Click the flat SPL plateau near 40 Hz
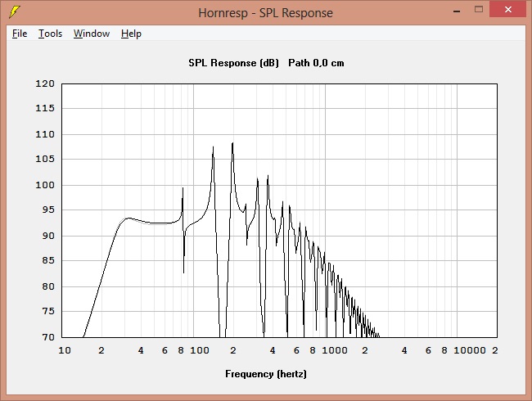This screenshot has width=532, height=401. (x=142, y=221)
